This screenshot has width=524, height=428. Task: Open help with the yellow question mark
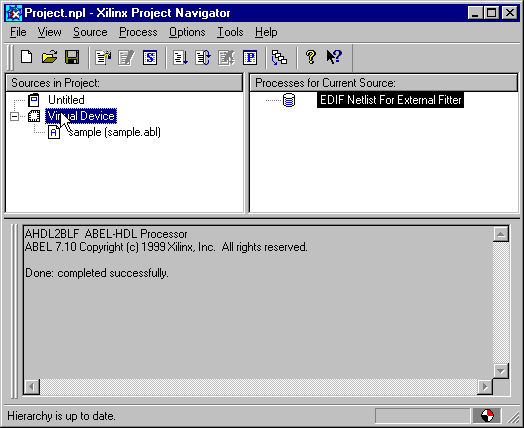click(x=311, y=57)
